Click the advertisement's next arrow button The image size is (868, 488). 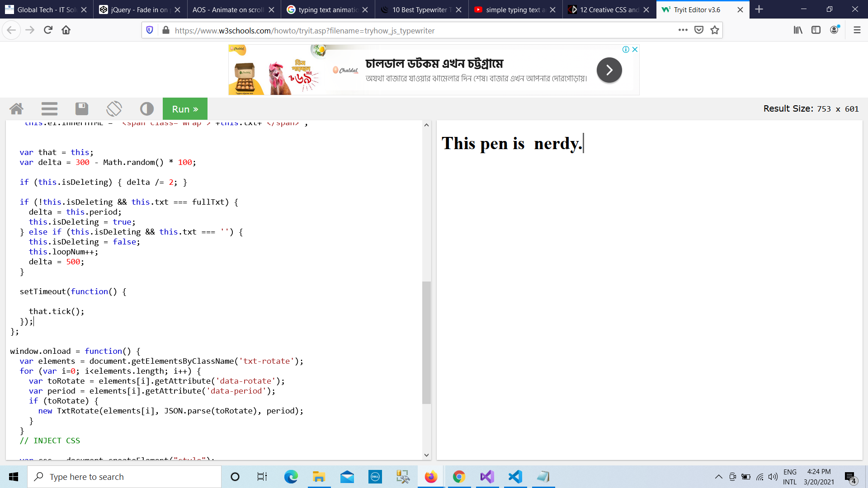click(x=609, y=70)
